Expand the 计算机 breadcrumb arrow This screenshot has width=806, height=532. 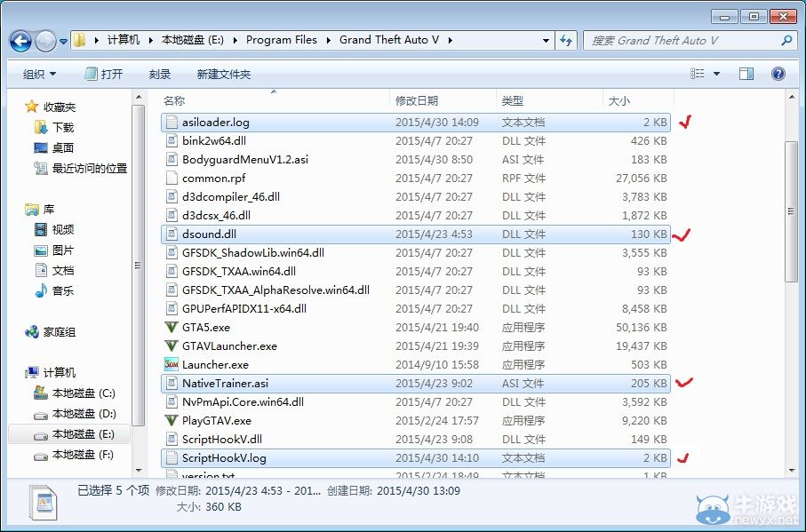[x=150, y=40]
